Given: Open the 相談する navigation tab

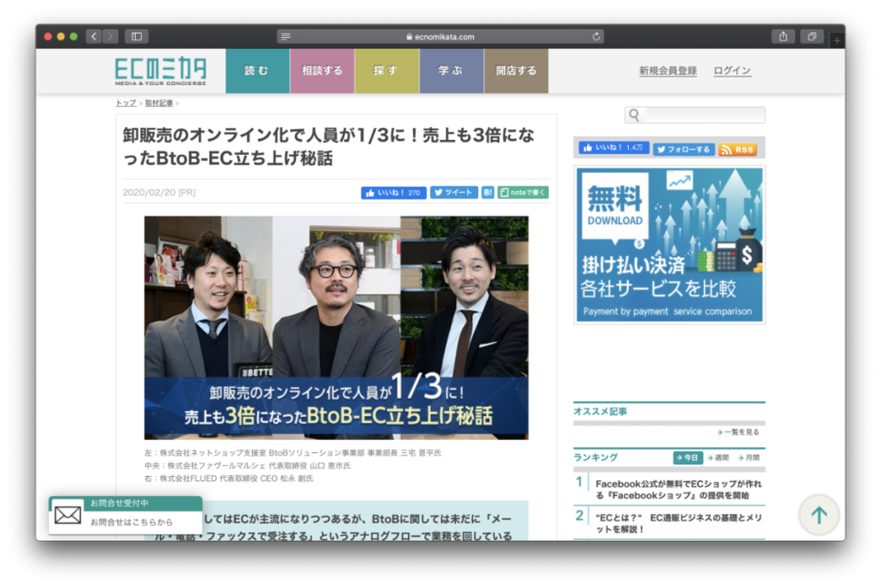Looking at the screenshot, I should point(323,70).
